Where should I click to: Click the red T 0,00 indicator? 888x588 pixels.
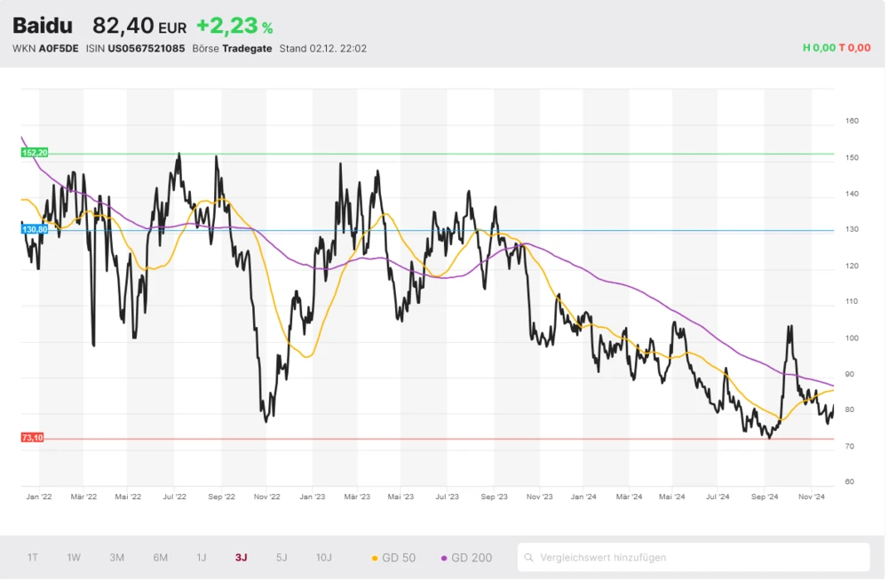click(x=854, y=48)
